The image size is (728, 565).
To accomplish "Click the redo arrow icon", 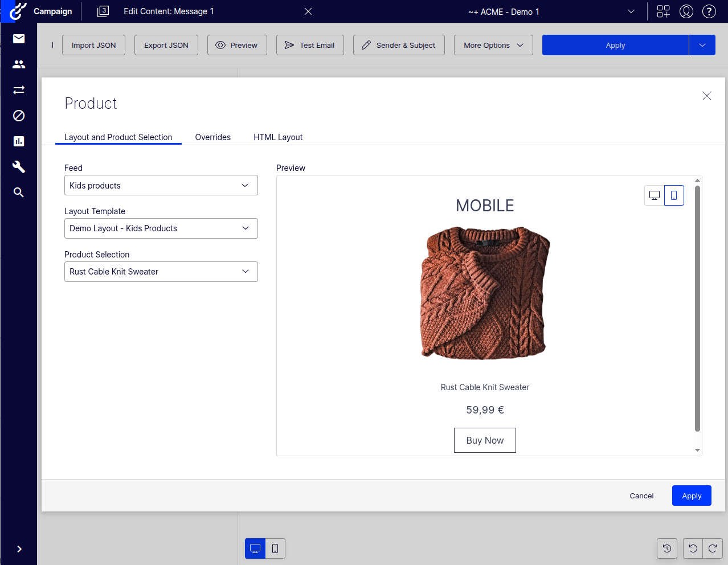I will 713,548.
